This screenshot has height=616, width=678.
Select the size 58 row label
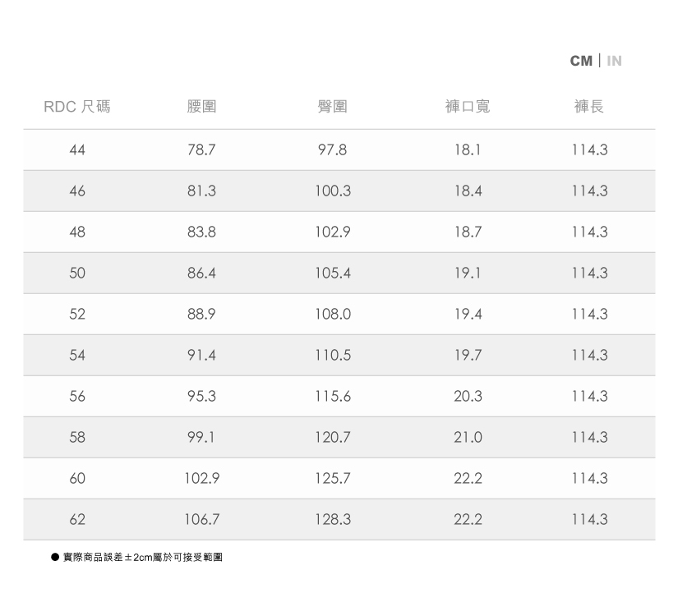click(x=77, y=438)
